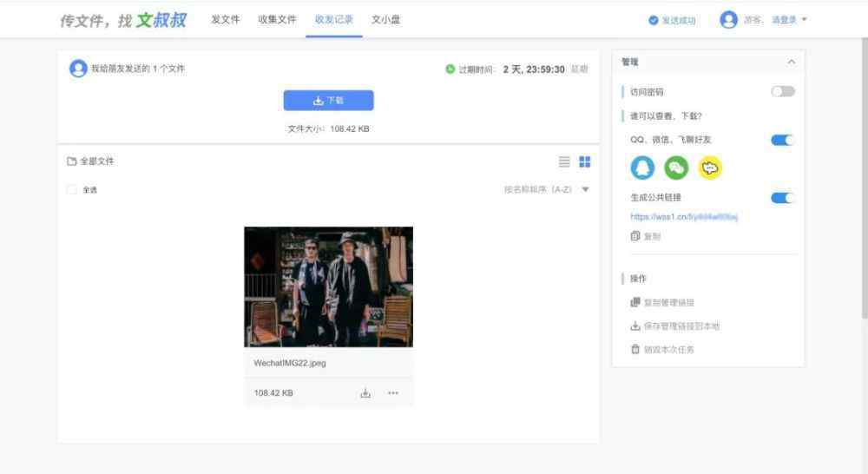Toggle the 访问密码 switch
This screenshot has height=474, width=868.
783,91
